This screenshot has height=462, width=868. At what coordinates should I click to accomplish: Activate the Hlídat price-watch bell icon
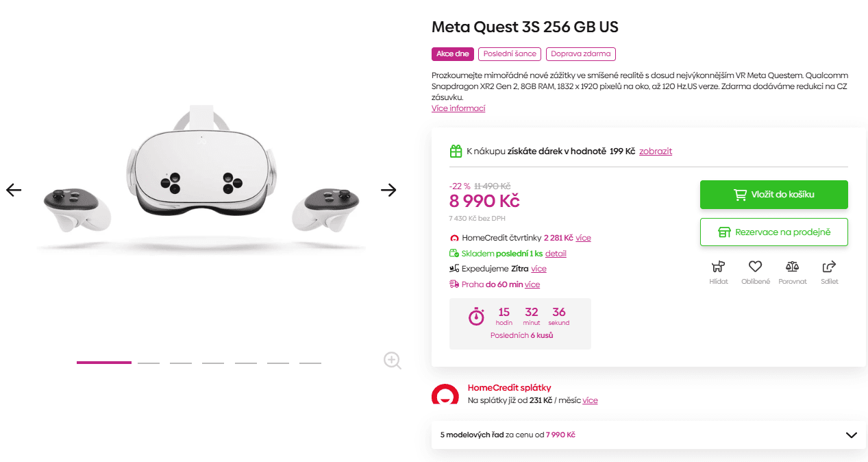718,267
